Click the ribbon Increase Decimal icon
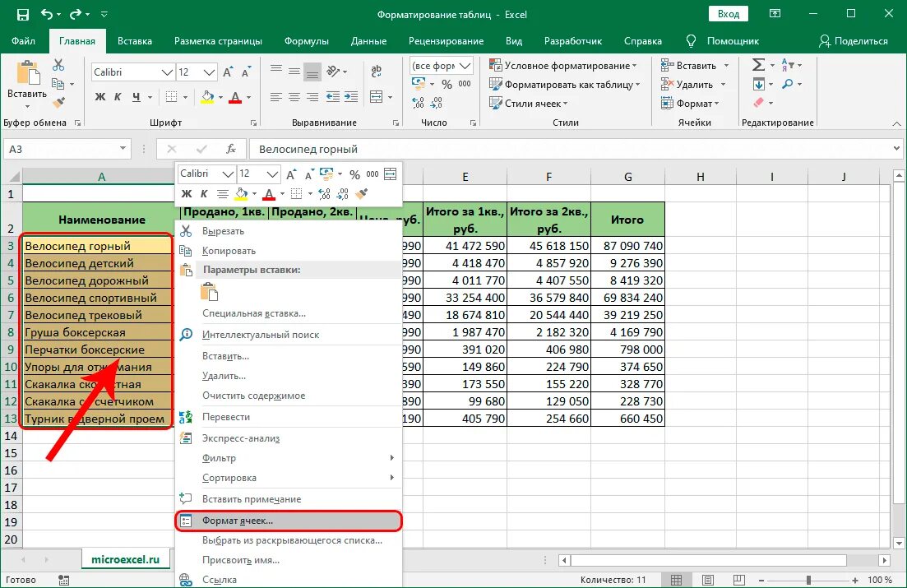Viewport: 907px width, 588px height. 419,103
